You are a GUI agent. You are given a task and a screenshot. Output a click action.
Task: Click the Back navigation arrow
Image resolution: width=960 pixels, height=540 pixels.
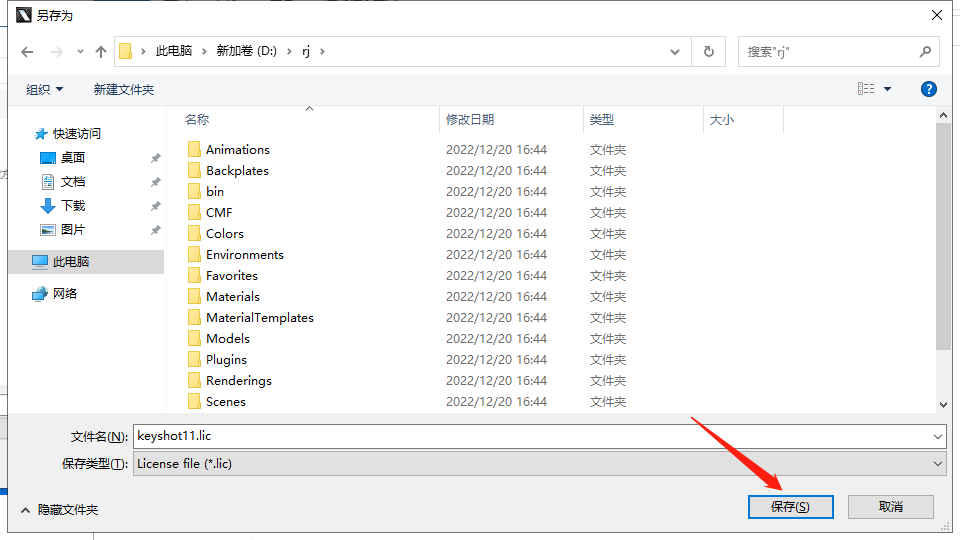(27, 52)
